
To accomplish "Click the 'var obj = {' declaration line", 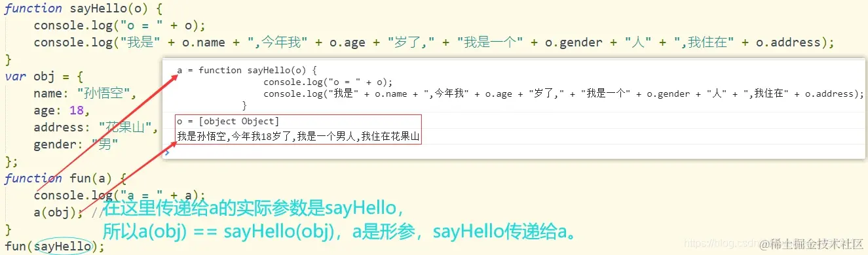I will pos(43,76).
